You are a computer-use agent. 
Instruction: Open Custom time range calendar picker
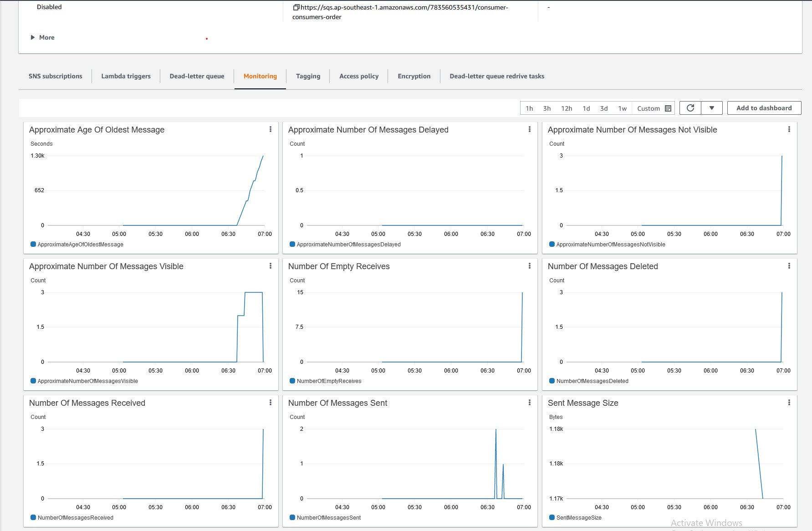[x=654, y=108]
